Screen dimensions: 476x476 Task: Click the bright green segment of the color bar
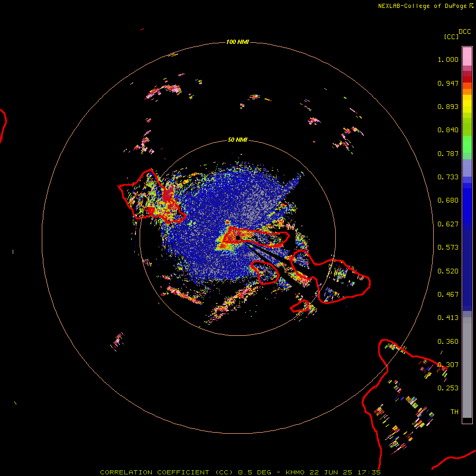[x=467, y=144]
